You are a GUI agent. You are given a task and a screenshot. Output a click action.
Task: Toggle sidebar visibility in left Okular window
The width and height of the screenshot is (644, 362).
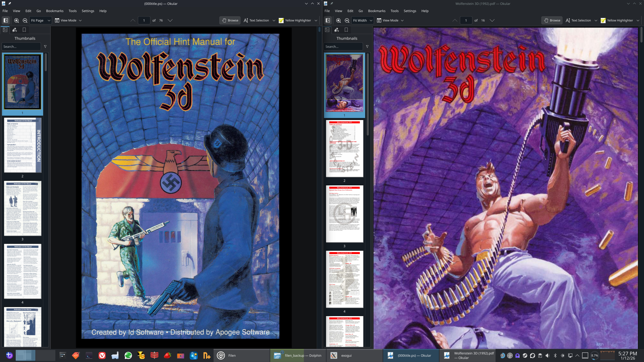point(6,20)
